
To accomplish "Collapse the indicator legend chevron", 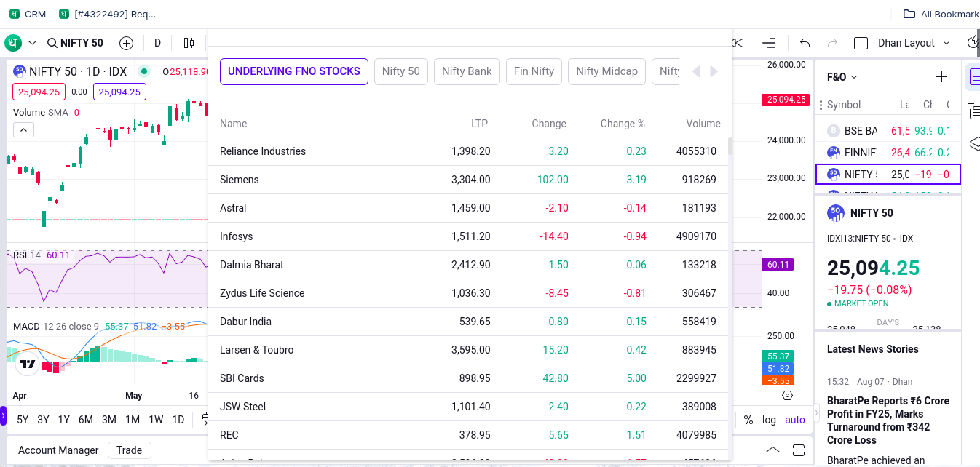I will pos(23,130).
